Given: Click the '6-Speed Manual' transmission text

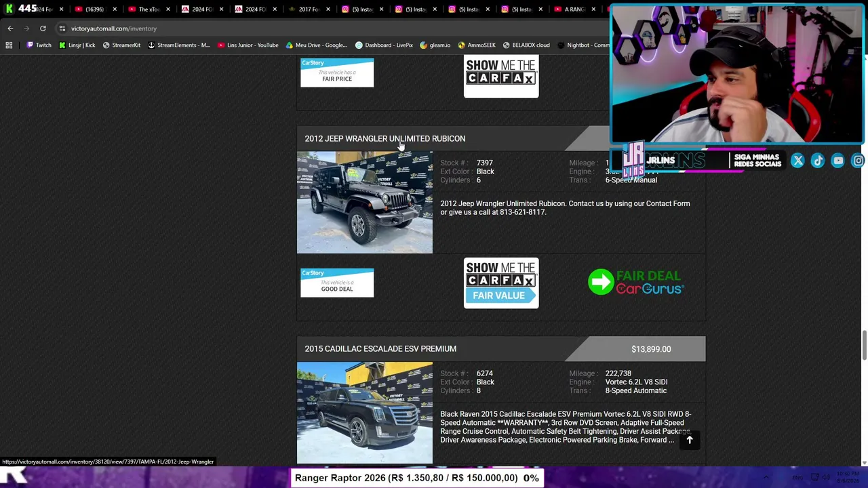Looking at the screenshot, I should click(x=631, y=180).
